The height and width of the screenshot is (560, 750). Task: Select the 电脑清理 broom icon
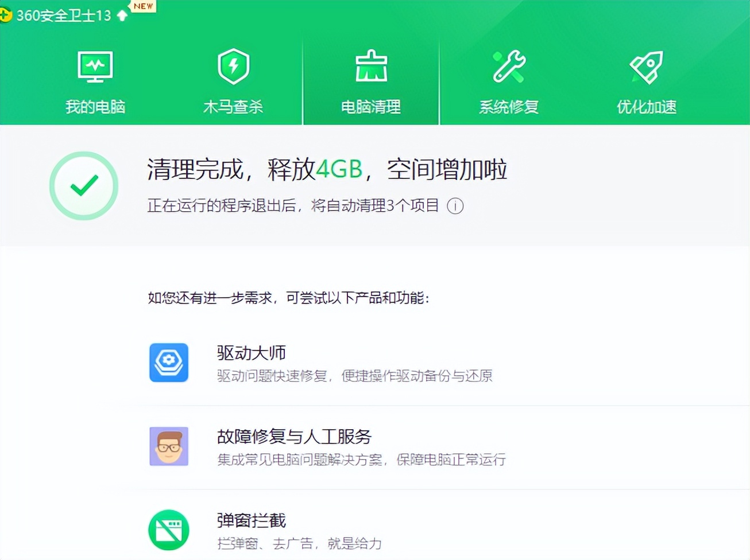[371, 65]
